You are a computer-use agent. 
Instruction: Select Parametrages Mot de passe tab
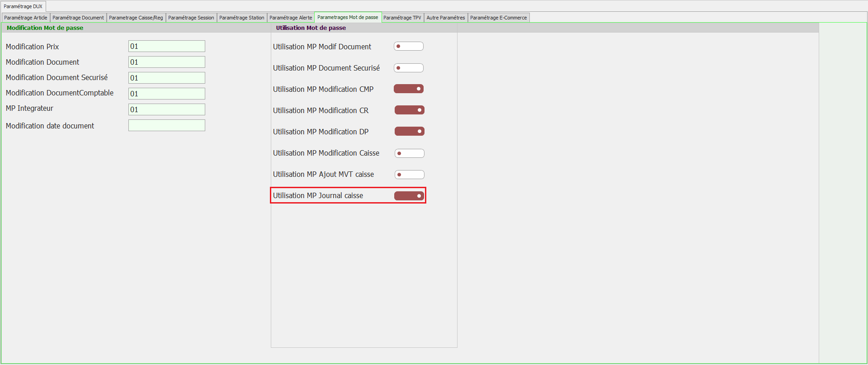coord(348,17)
